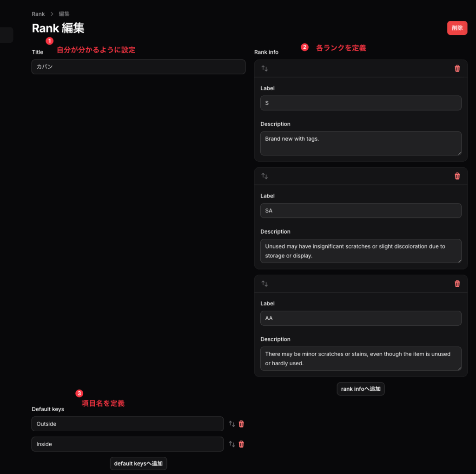Click reorder arrows beside Outside key
Viewport: 476px width, 474px height.
232,424
